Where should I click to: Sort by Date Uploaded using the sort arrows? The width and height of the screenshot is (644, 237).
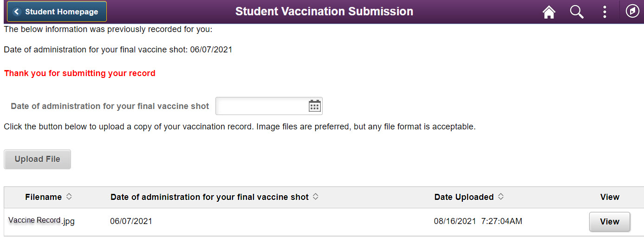[501, 197]
